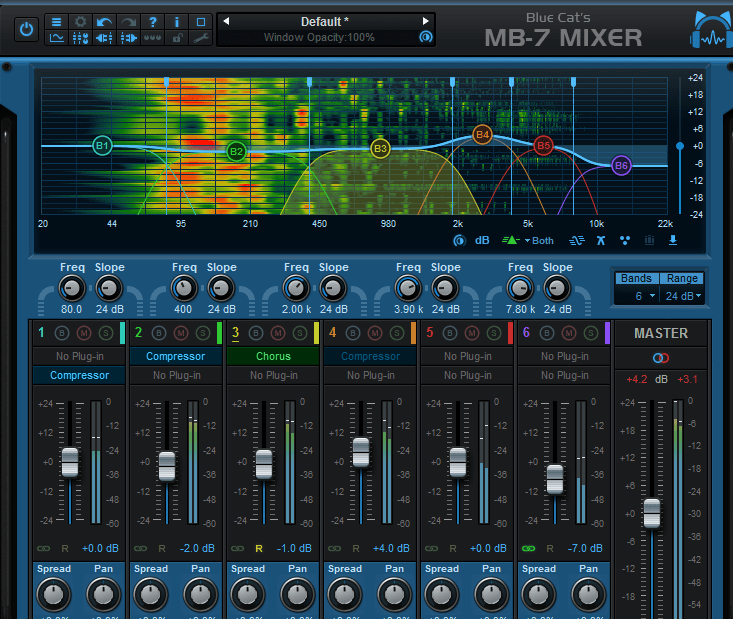Solo band 5 with its S button
Viewport: 733px width, 619px height.
(x=494, y=333)
